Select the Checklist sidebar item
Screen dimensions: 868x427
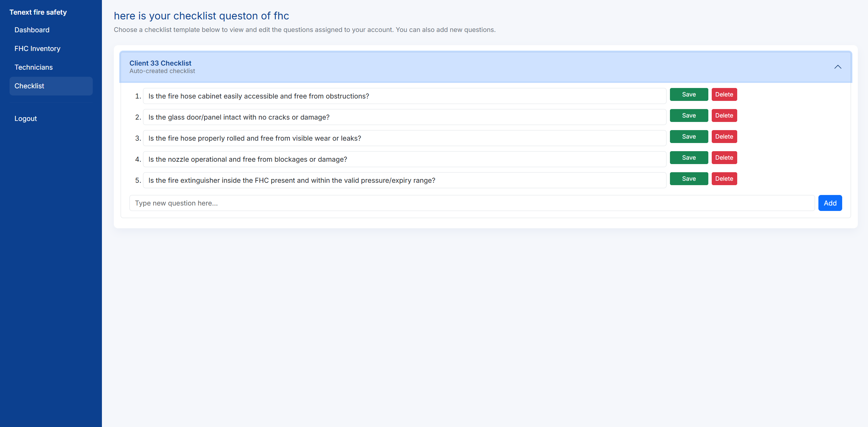[29, 86]
